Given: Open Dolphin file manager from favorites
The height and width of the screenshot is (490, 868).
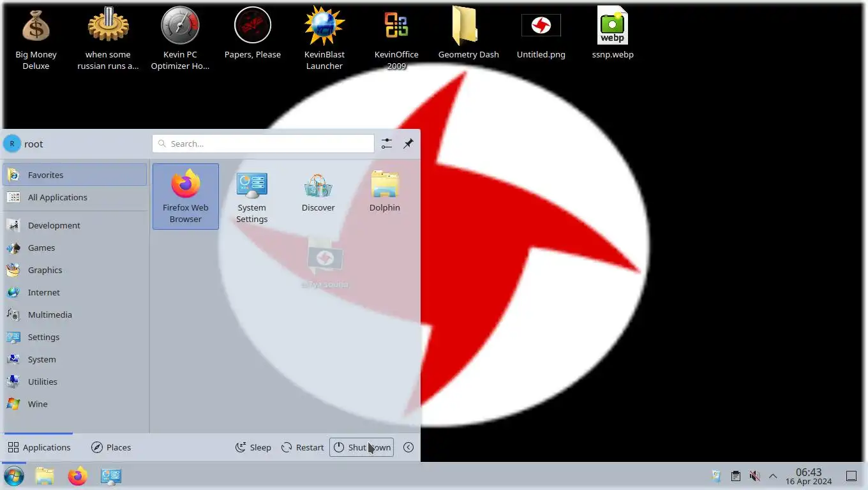Looking at the screenshot, I should point(385,191).
